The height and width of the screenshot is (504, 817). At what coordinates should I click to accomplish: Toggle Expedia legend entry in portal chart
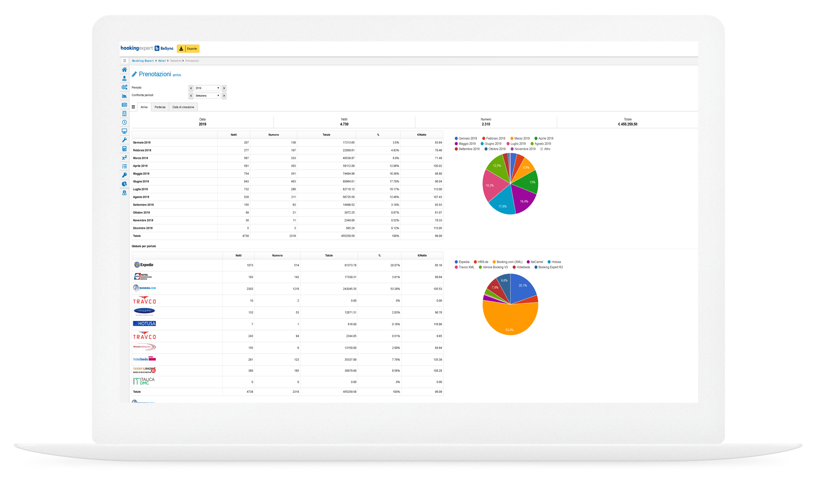[x=464, y=262]
